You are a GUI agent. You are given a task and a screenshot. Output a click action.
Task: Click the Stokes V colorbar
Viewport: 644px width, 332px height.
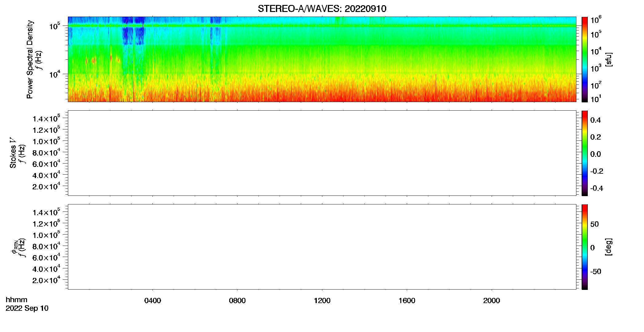tap(585, 153)
